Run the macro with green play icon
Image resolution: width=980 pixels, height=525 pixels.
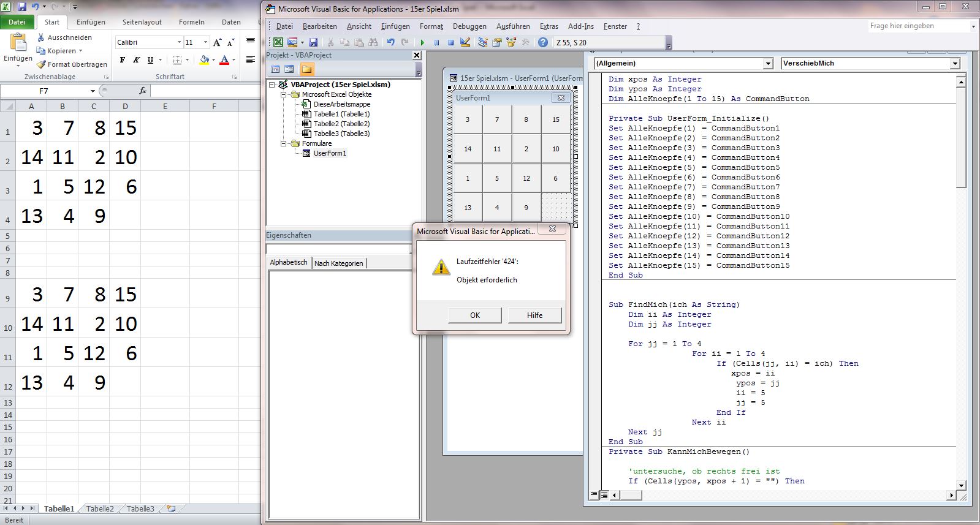coord(422,42)
